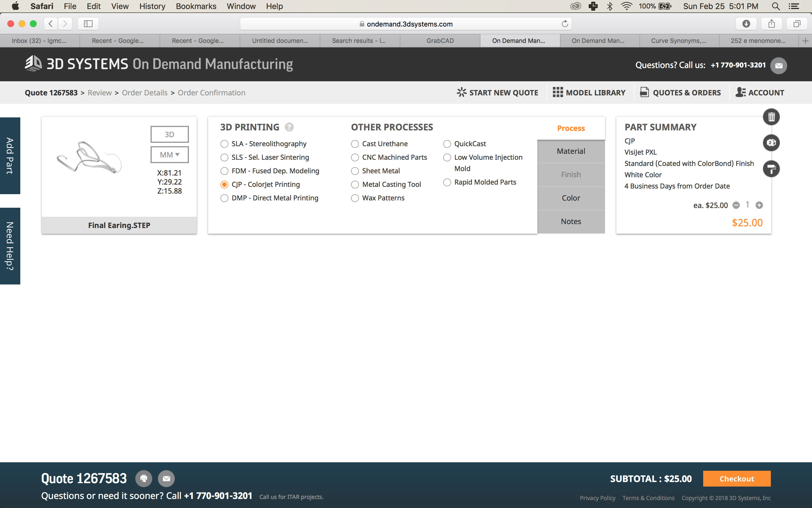Open the Privacy Policy link
This screenshot has width=812, height=508.
click(x=598, y=498)
